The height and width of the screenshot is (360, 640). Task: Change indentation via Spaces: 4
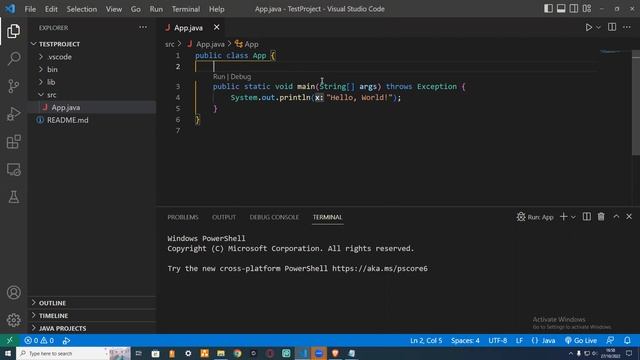point(465,340)
